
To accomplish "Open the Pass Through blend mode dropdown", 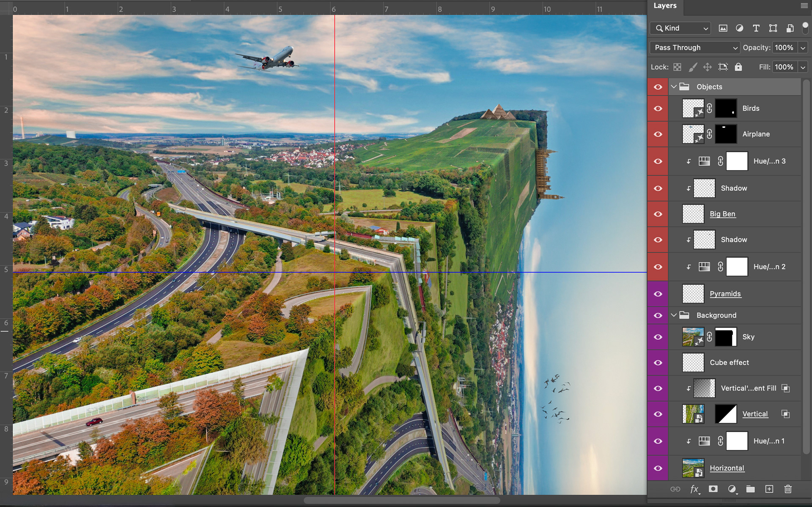I will coord(694,48).
